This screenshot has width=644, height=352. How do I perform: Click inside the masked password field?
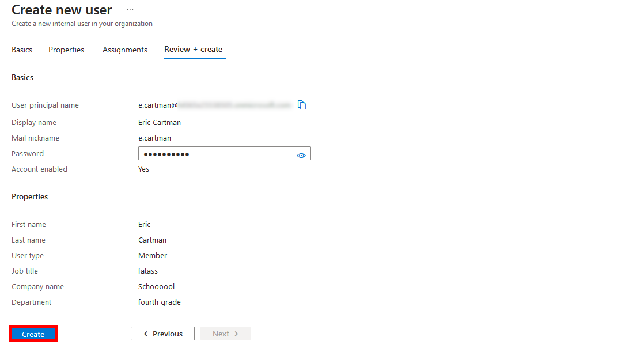[219, 154]
